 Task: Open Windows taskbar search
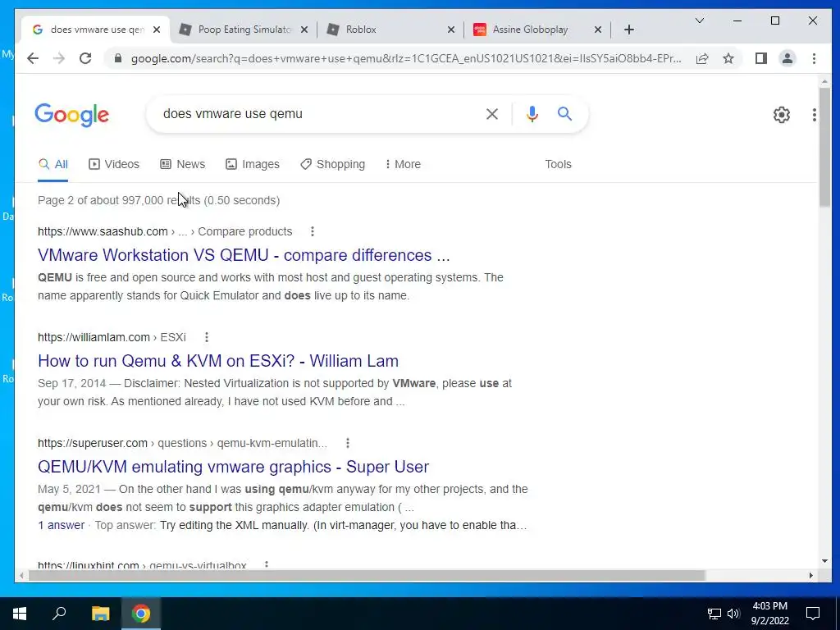[x=59, y=614]
